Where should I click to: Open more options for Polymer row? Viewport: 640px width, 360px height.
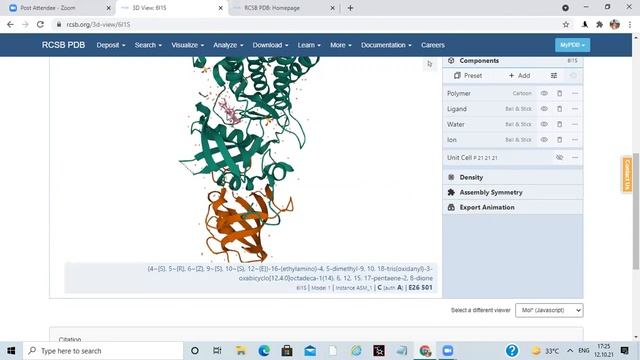(575, 93)
